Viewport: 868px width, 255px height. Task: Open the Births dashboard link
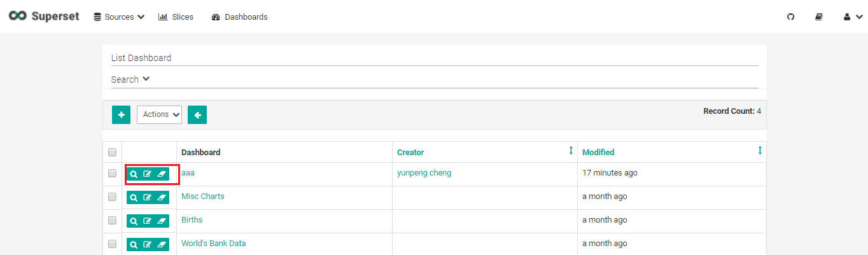pyautogui.click(x=192, y=219)
